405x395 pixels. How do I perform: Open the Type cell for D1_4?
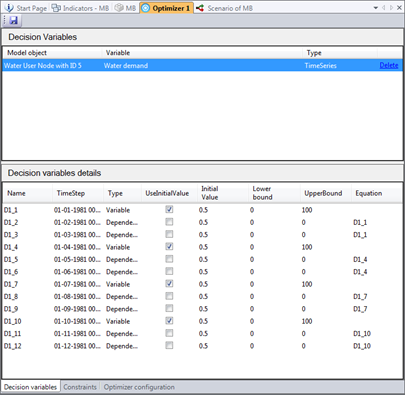pos(122,247)
